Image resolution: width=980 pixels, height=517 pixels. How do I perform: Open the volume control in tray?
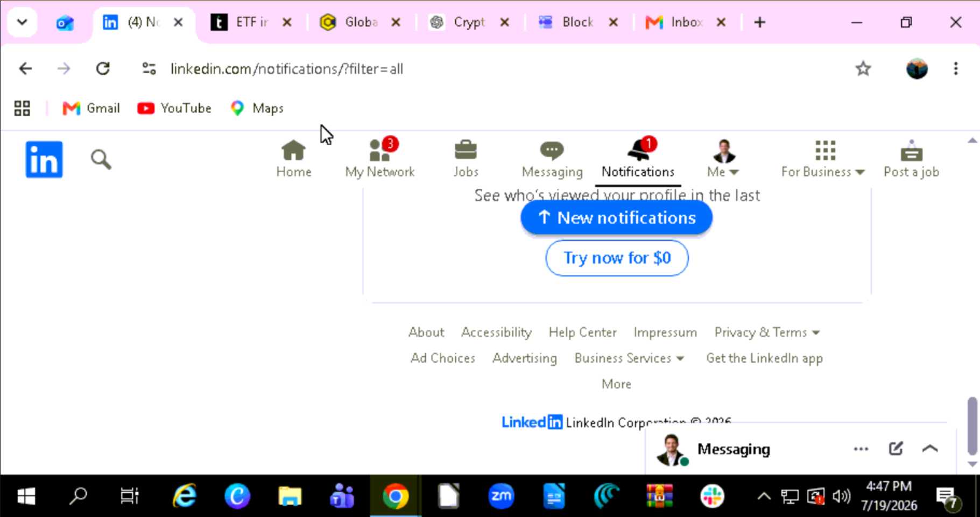(x=841, y=496)
